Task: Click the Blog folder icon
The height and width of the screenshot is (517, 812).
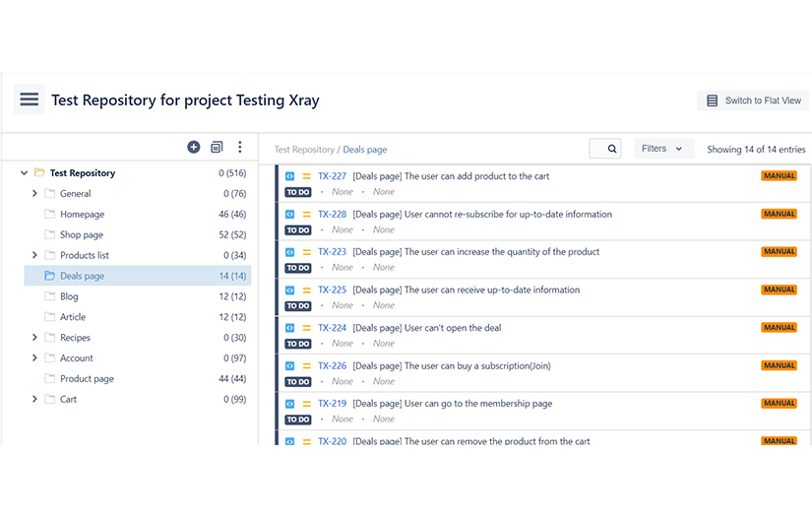Action: pyautogui.click(x=49, y=296)
